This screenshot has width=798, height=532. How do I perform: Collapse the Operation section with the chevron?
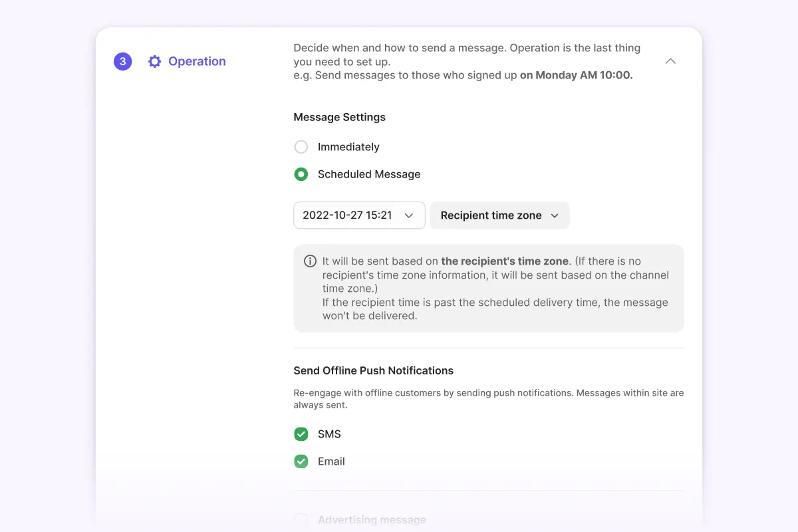[670, 61]
